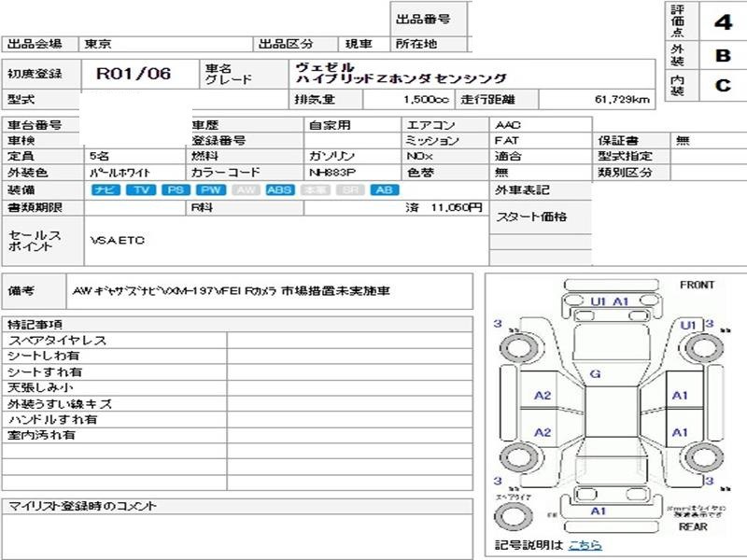Click the 無 value beside 色替
Image resolution: width=747 pixels, height=560 pixels.
point(501,173)
